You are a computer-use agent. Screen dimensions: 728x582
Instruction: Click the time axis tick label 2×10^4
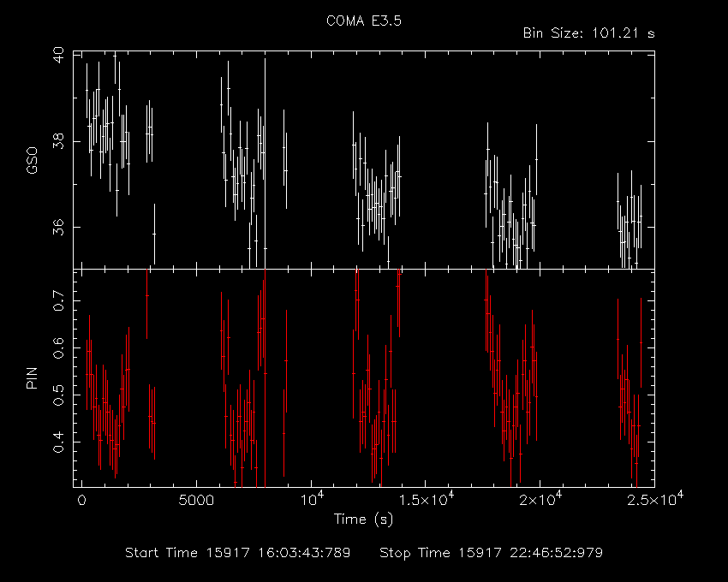coord(540,499)
